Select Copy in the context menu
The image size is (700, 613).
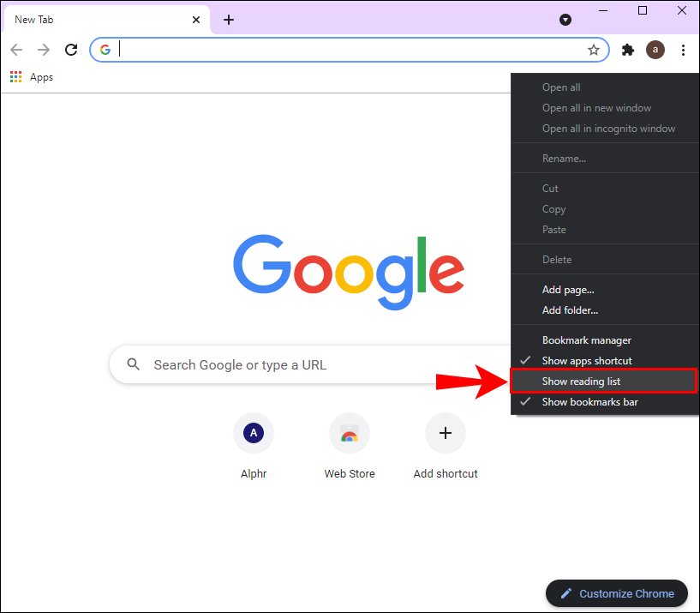(x=605, y=209)
